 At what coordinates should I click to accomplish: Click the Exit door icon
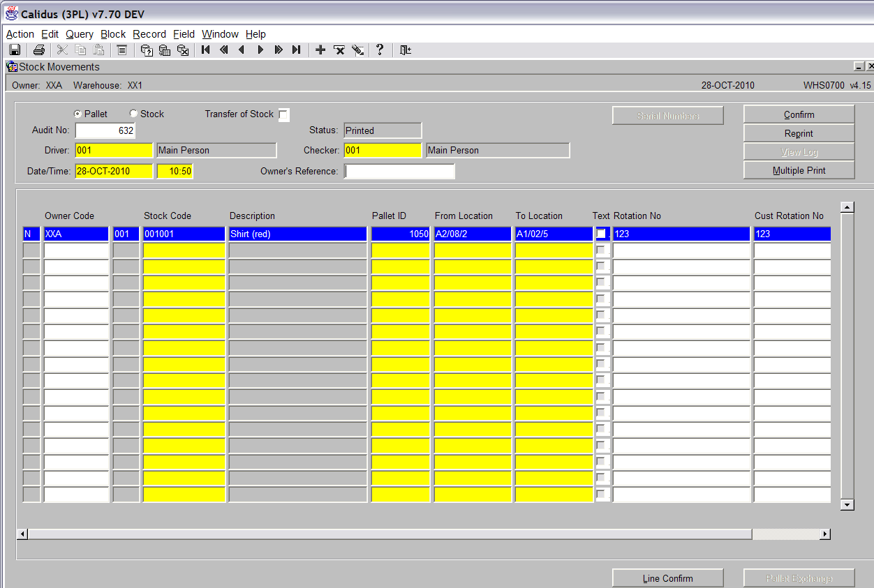(405, 50)
